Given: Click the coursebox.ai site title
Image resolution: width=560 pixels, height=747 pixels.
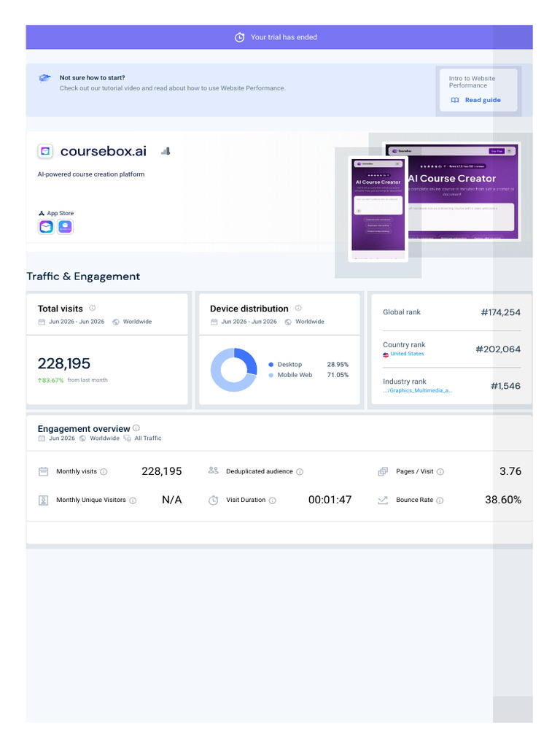Looking at the screenshot, I should coord(104,151).
